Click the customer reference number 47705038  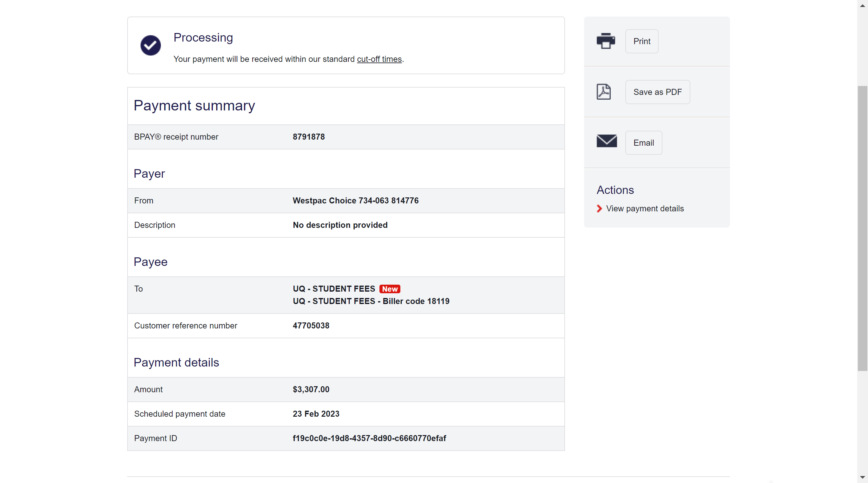(311, 326)
